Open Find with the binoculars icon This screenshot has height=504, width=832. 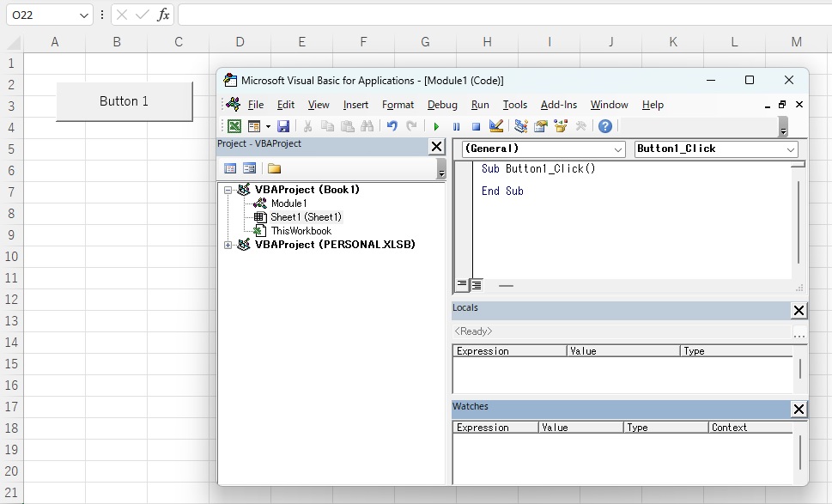click(x=367, y=126)
